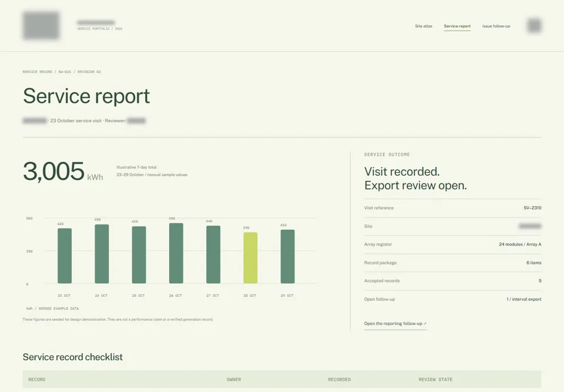
Task: Click the 'Export review open.' line
Action: coord(415,185)
